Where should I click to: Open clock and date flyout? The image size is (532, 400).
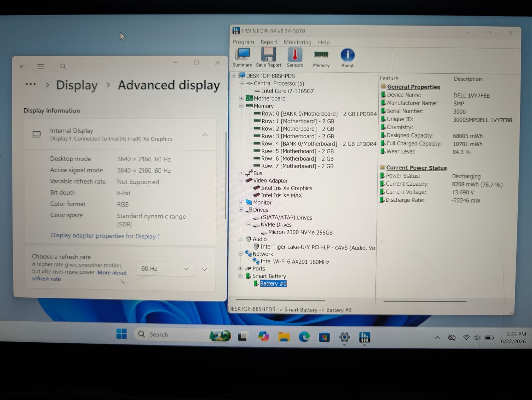coord(513,338)
